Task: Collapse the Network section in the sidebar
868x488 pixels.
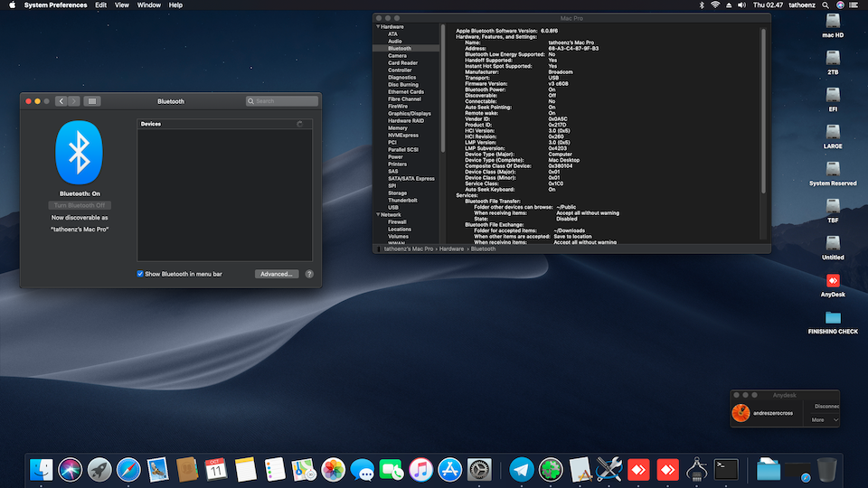Action: point(377,214)
